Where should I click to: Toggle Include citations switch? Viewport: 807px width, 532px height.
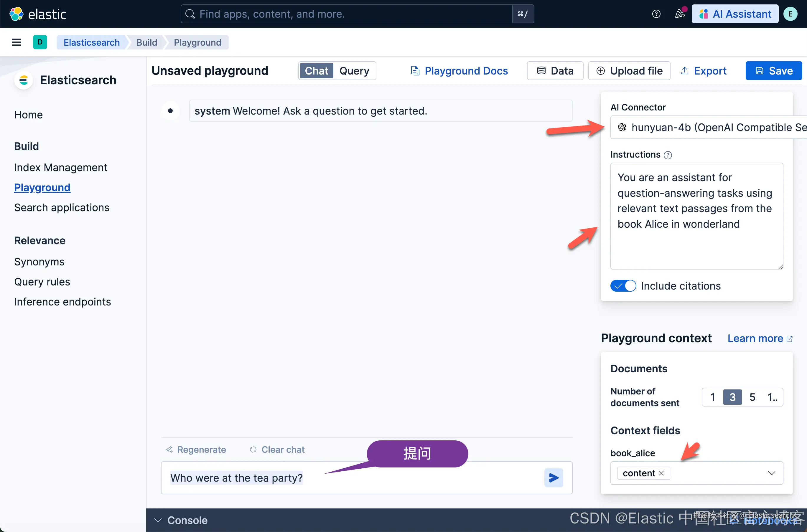(x=623, y=286)
